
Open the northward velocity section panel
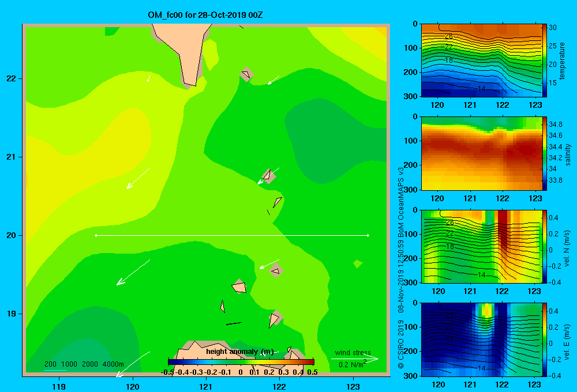click(481, 246)
